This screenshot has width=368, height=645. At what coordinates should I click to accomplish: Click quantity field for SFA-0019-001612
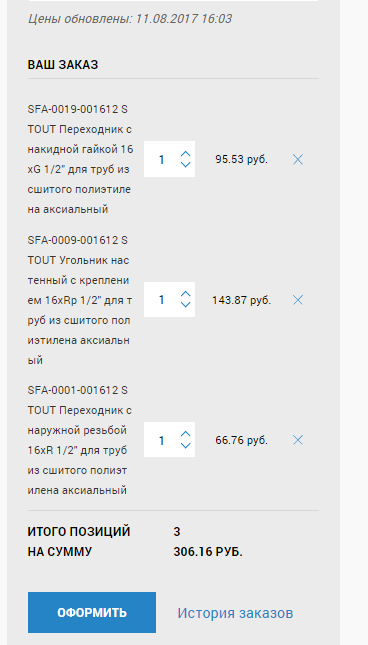[x=162, y=159]
